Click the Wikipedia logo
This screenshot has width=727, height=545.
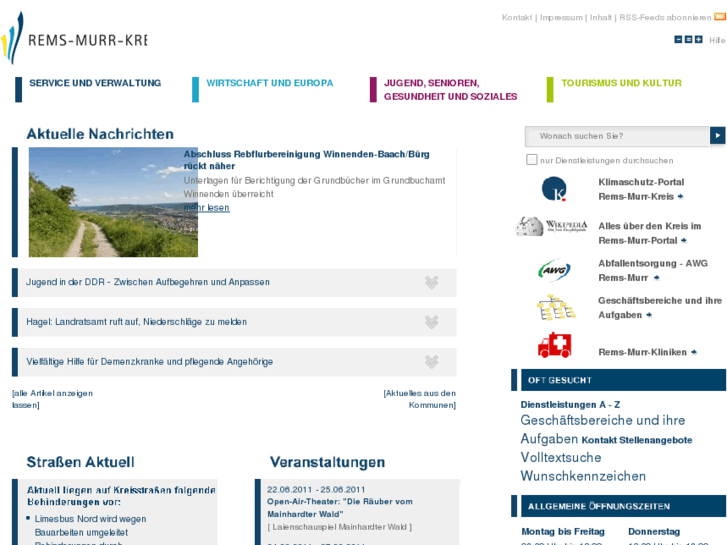coord(551,226)
